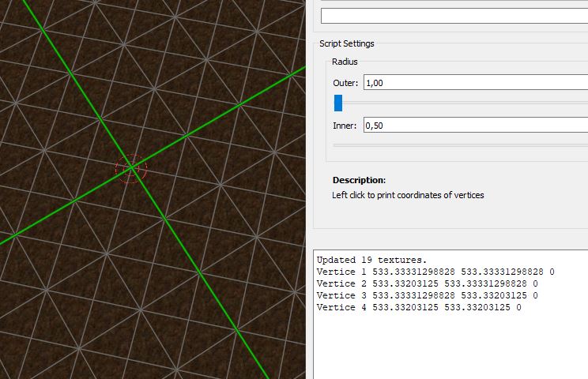
Task: Select the 'Vertice 1' output line
Action: [x=435, y=272]
